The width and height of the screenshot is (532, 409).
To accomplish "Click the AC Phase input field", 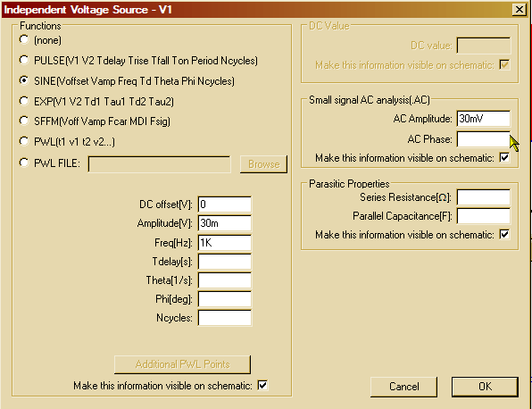I will [483, 138].
